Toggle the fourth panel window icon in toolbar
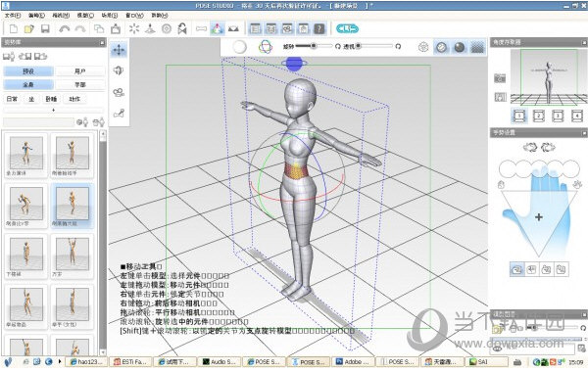 (x=304, y=28)
